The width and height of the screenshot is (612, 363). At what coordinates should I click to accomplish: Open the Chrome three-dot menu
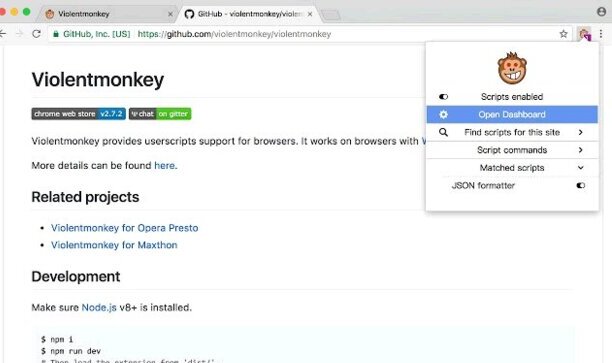click(601, 34)
